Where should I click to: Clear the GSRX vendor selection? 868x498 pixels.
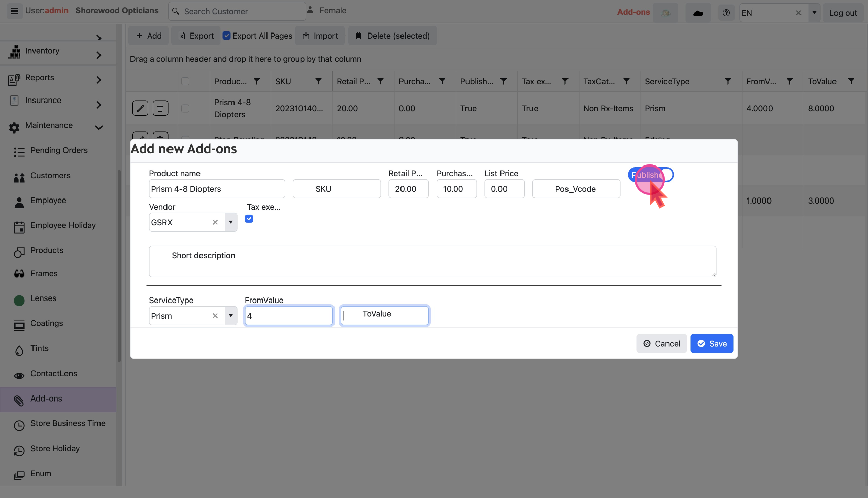[x=215, y=222]
